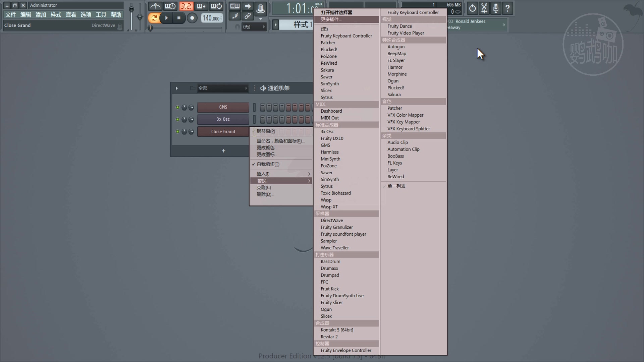Click the multilink chain icon

(x=248, y=16)
